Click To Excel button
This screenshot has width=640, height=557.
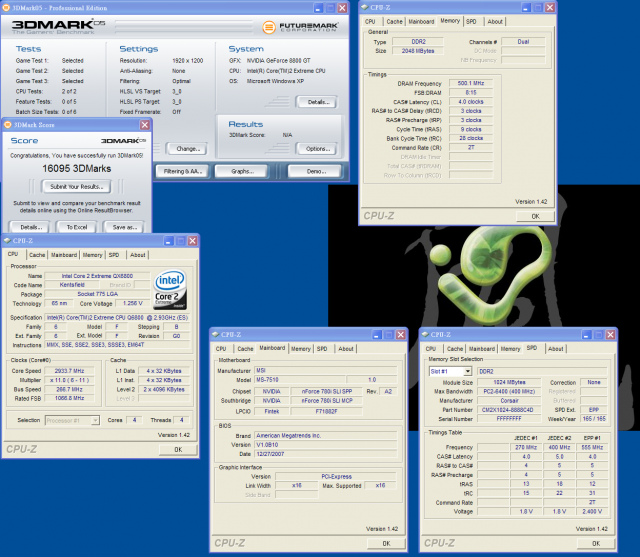point(77,227)
